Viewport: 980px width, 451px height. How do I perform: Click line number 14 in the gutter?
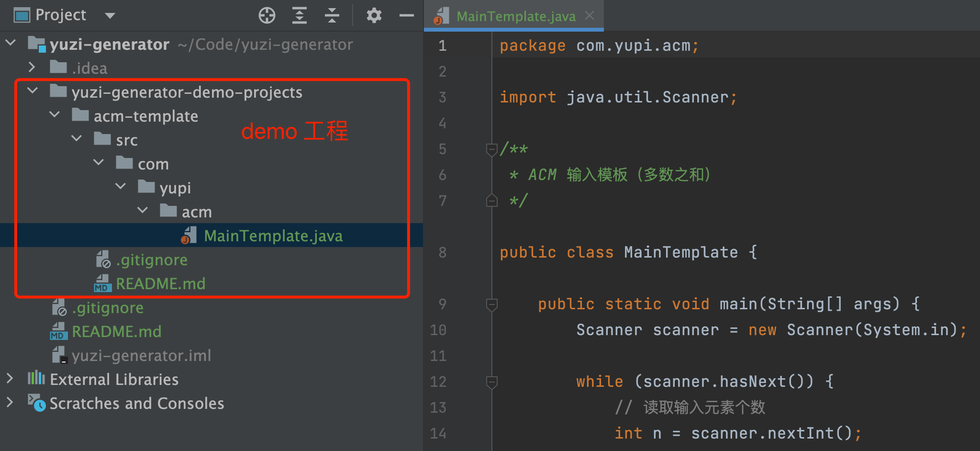438,433
